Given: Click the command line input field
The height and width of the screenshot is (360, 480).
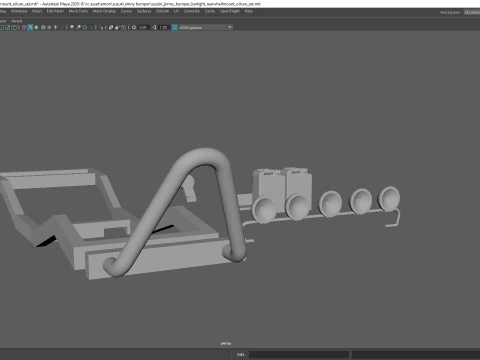Looking at the screenshot, I should 299,354.
